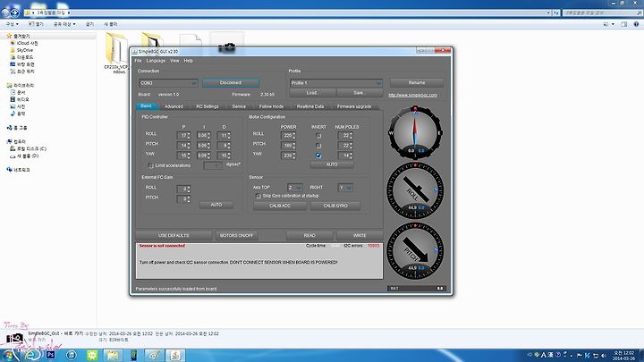Click the Java SimpleBGC taskbar button

pyautogui.click(x=175, y=355)
